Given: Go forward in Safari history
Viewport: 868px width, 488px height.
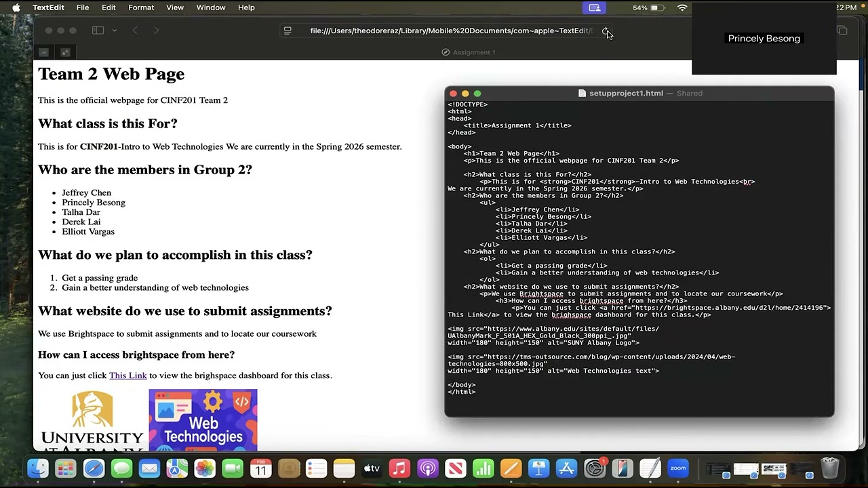Looking at the screenshot, I should pyautogui.click(x=156, y=30).
